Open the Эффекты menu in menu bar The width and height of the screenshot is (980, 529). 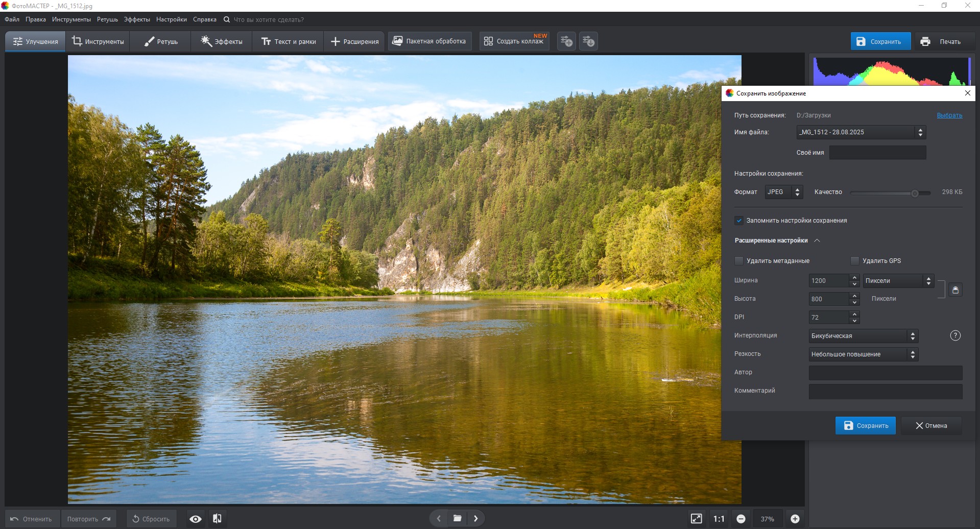137,19
